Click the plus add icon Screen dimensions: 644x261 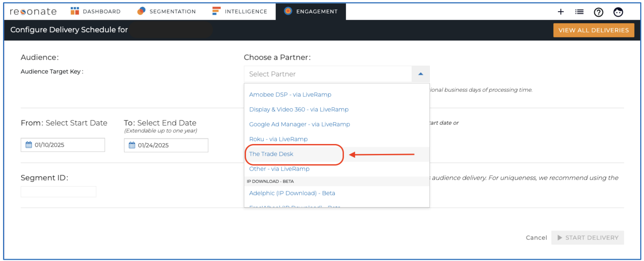[561, 12]
